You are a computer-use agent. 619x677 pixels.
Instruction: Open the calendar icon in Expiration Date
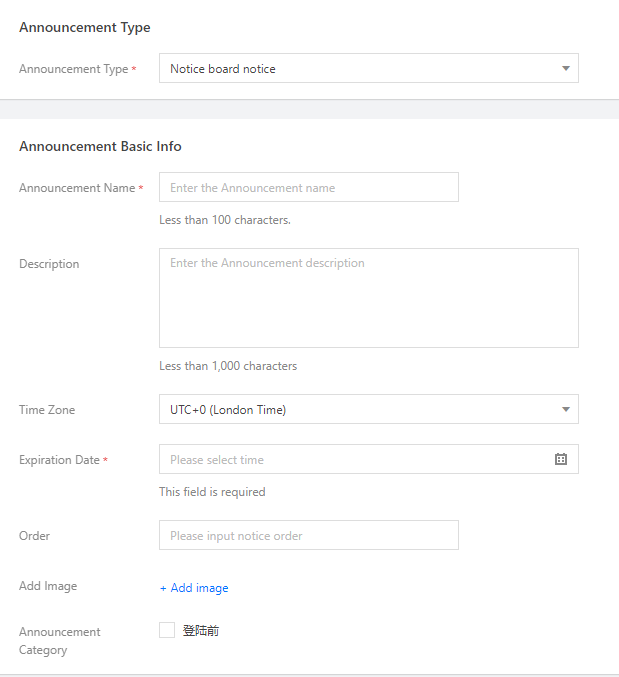[x=561, y=459]
